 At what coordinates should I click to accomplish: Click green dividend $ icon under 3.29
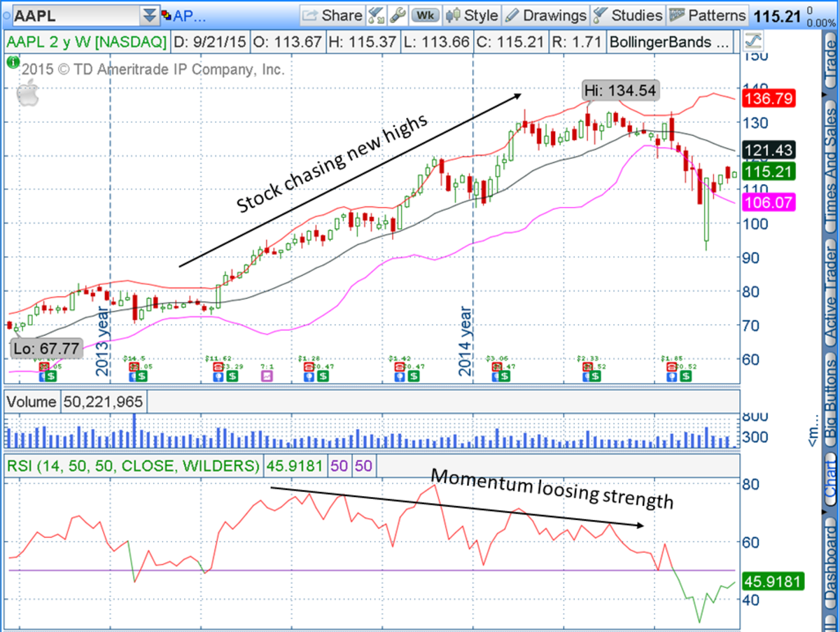(232, 376)
